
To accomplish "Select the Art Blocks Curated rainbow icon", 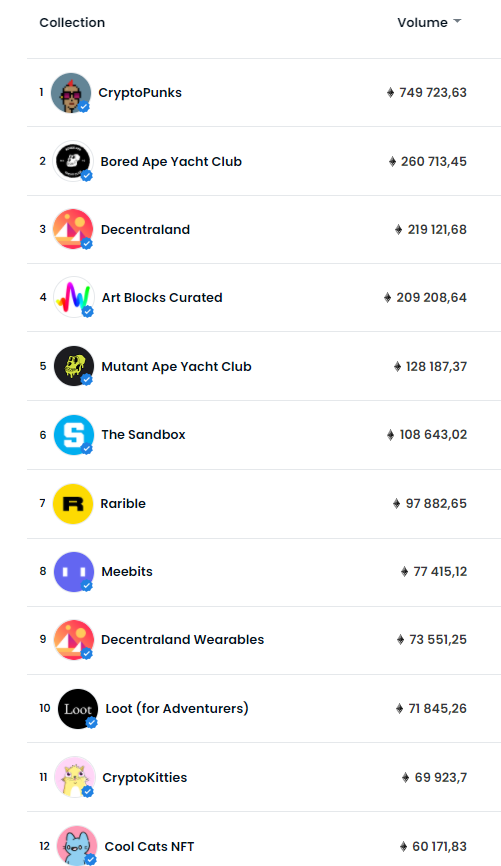I will (x=73, y=297).
